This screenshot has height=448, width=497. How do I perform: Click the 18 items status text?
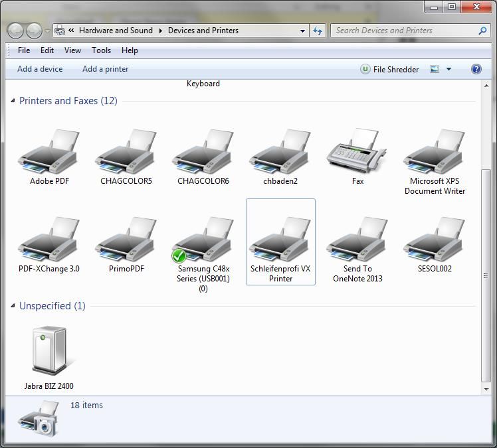pos(86,406)
